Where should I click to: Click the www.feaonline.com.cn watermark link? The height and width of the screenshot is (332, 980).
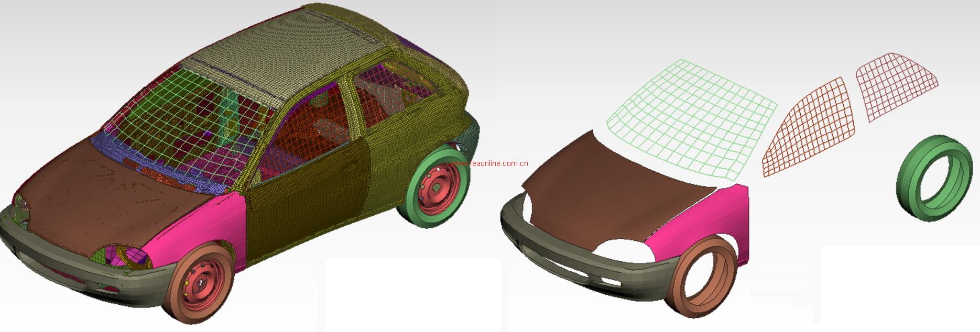pyautogui.click(x=489, y=163)
